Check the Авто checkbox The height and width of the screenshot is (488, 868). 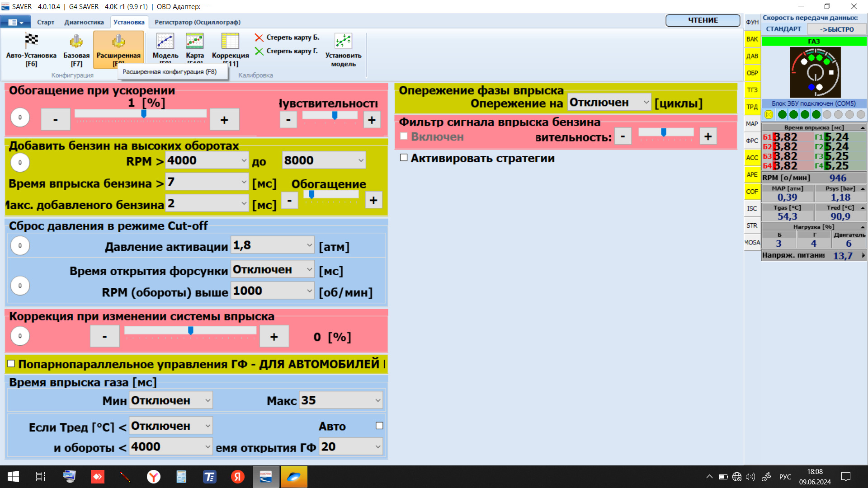(x=379, y=426)
